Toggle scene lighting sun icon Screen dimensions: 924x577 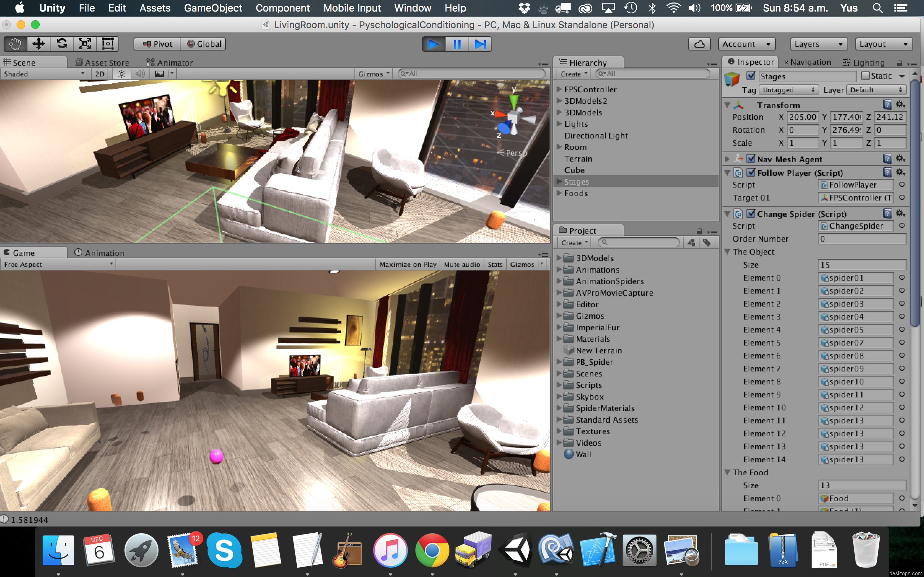click(x=121, y=74)
